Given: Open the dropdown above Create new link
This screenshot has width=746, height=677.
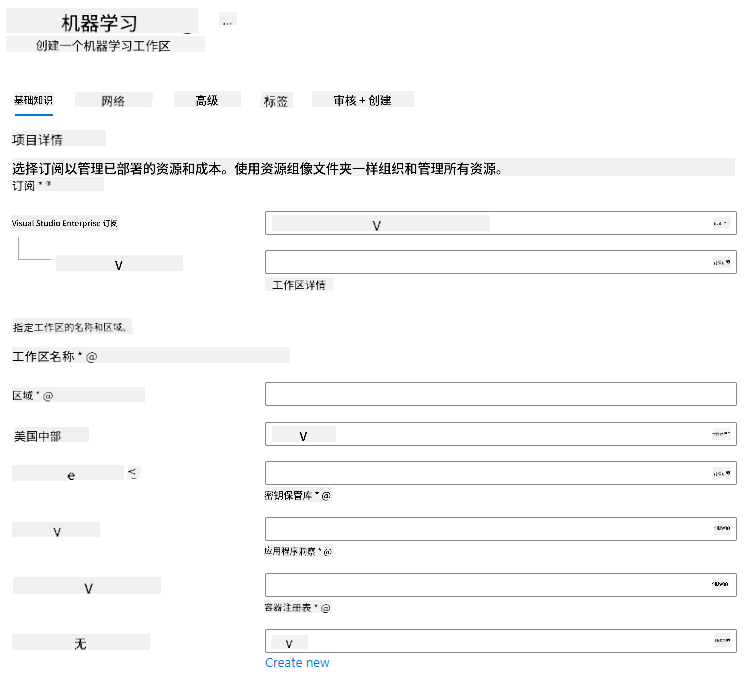Looking at the screenshot, I should [501, 641].
